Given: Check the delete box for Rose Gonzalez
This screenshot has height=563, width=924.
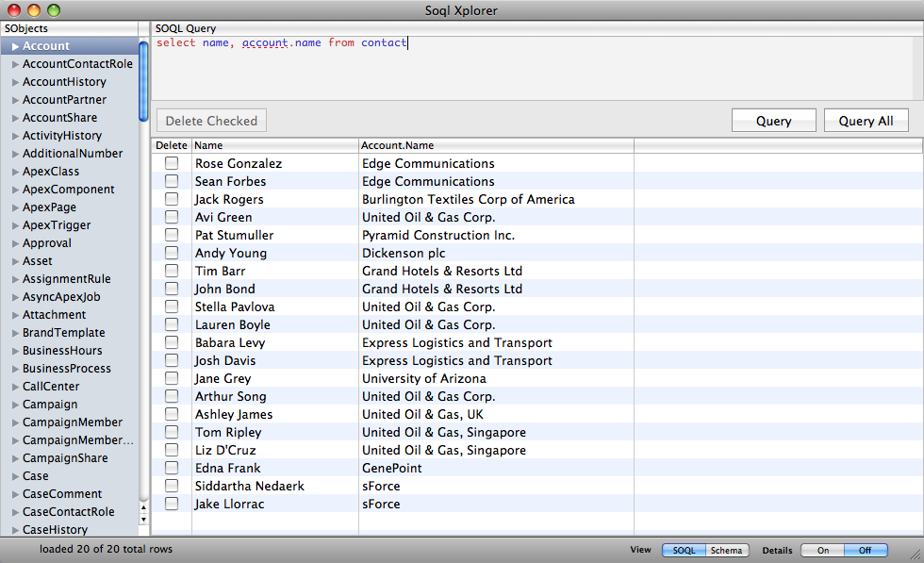Looking at the screenshot, I should [172, 163].
